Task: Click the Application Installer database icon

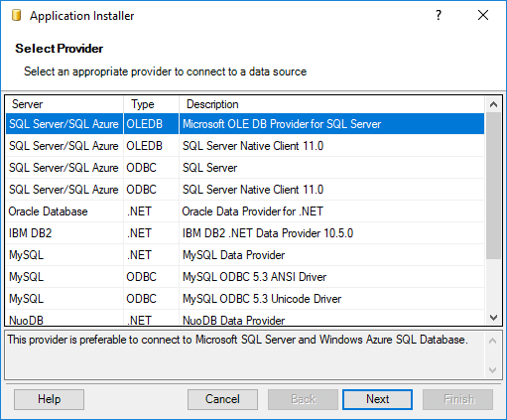Action: 16,16
